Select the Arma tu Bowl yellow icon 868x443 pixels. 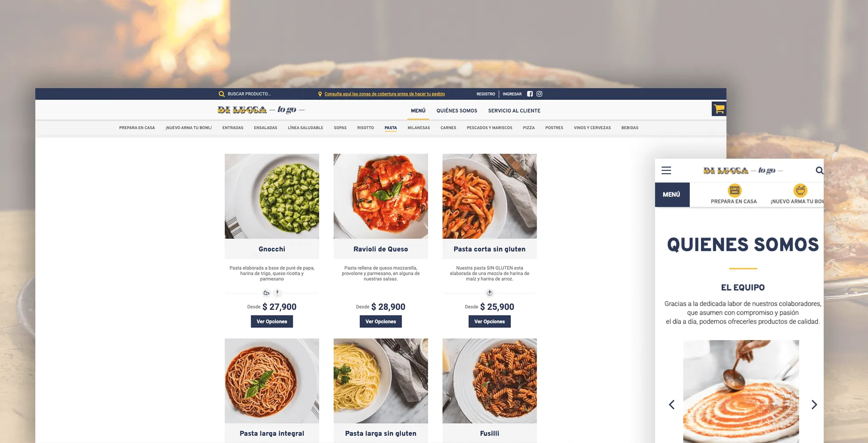click(800, 190)
